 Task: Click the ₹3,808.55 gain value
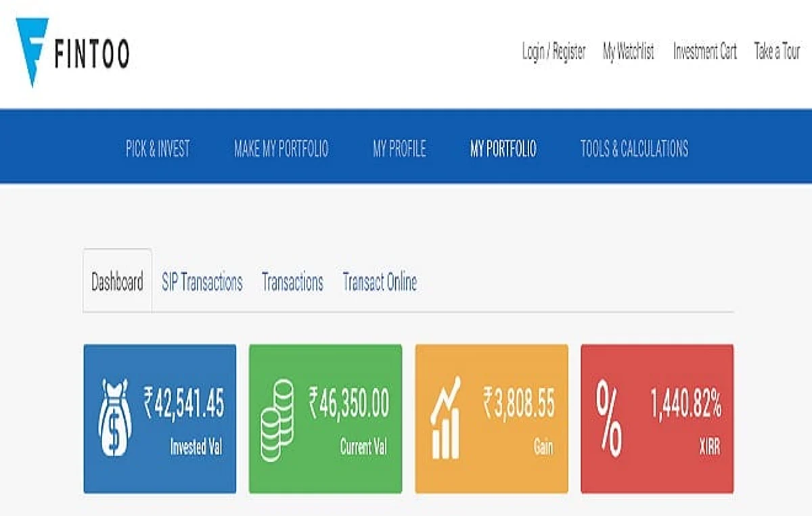(518, 404)
